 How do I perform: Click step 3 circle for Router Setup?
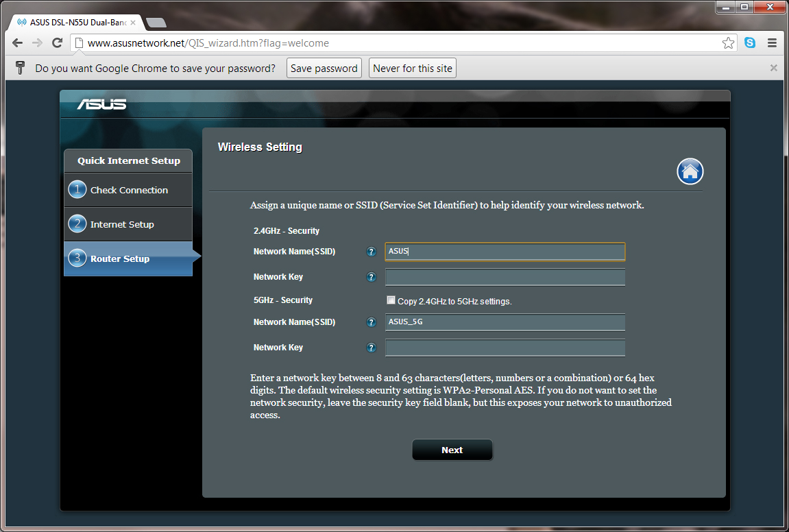[77, 258]
